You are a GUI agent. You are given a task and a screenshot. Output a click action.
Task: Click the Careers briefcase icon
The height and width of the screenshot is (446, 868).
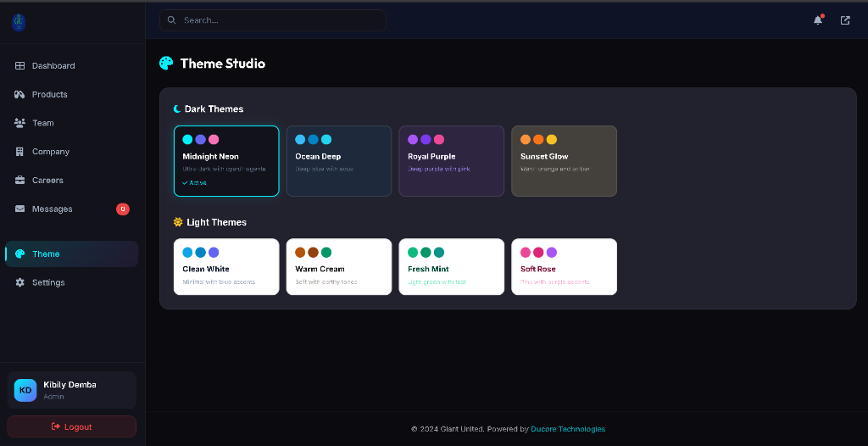[19, 181]
